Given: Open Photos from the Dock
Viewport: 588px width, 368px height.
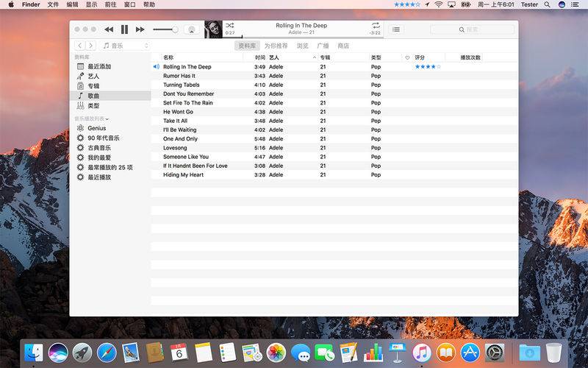Looking at the screenshot, I should pos(276,353).
